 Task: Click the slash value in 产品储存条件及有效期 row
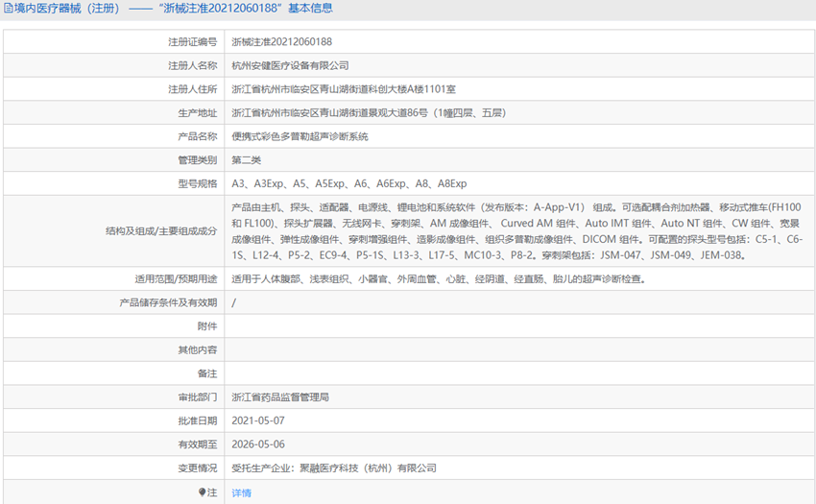(x=233, y=302)
